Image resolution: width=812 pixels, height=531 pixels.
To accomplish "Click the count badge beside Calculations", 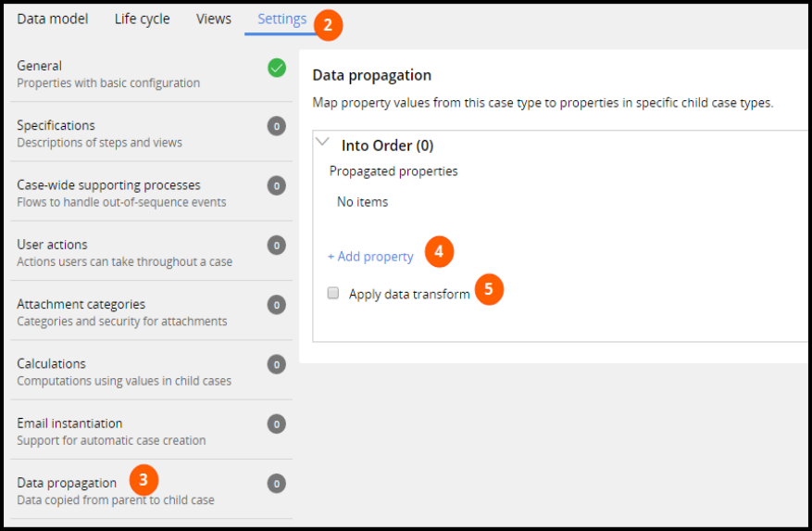I will pos(276,364).
